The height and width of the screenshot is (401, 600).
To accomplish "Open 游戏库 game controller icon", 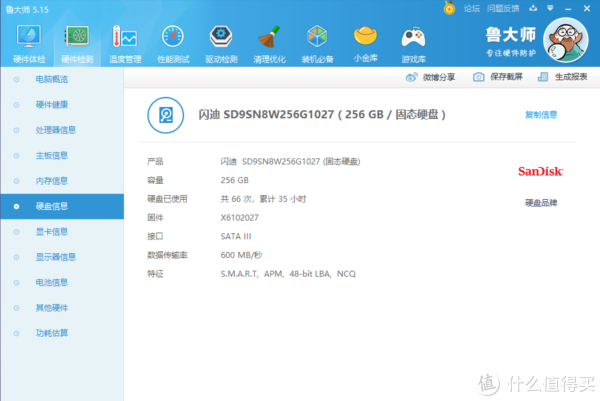I will click(x=413, y=37).
